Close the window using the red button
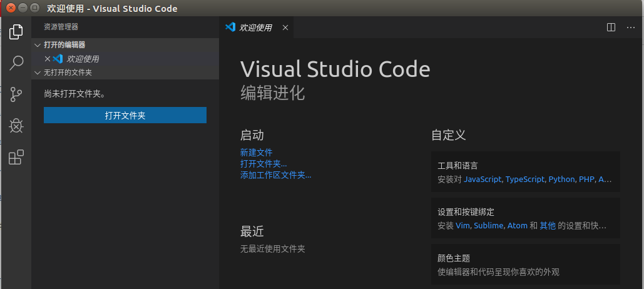The width and height of the screenshot is (644, 289). point(11,8)
